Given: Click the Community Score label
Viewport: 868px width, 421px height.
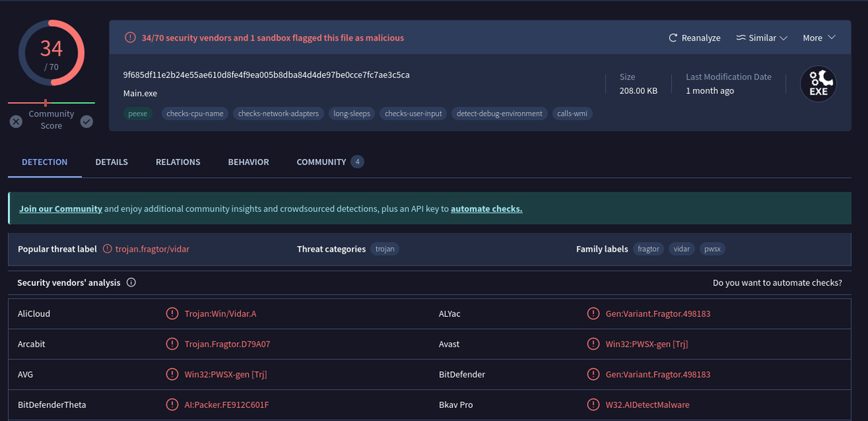Looking at the screenshot, I should click(51, 120).
